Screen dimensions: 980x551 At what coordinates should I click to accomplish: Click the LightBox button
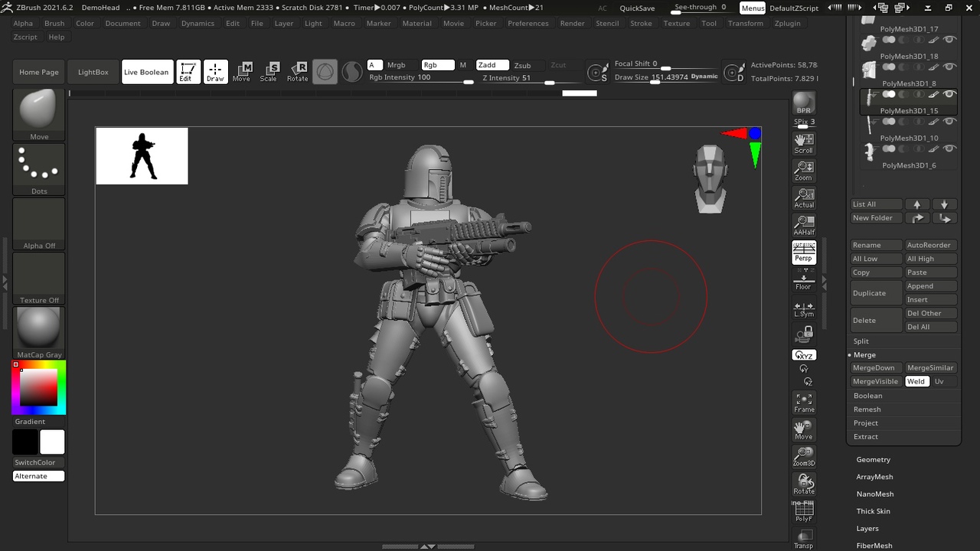(93, 72)
